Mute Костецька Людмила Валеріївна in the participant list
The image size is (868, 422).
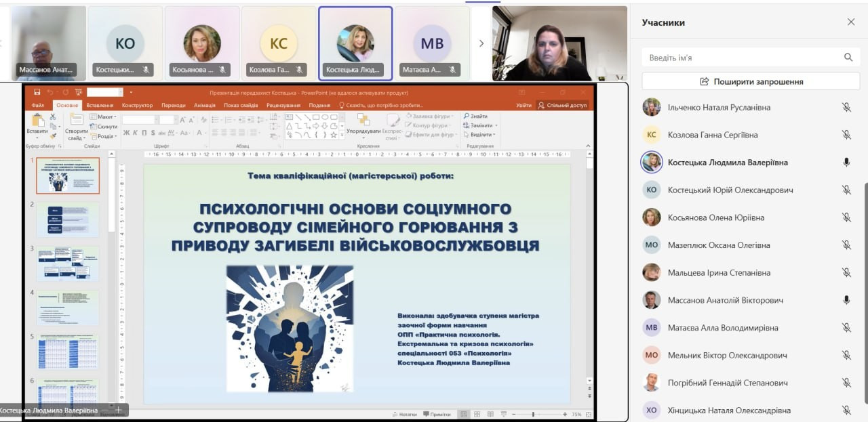[x=846, y=163]
